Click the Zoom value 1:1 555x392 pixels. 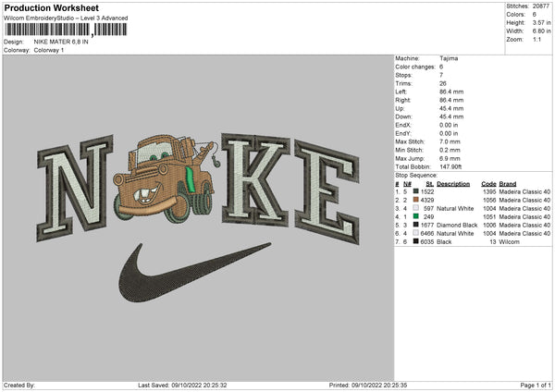[x=536, y=39]
